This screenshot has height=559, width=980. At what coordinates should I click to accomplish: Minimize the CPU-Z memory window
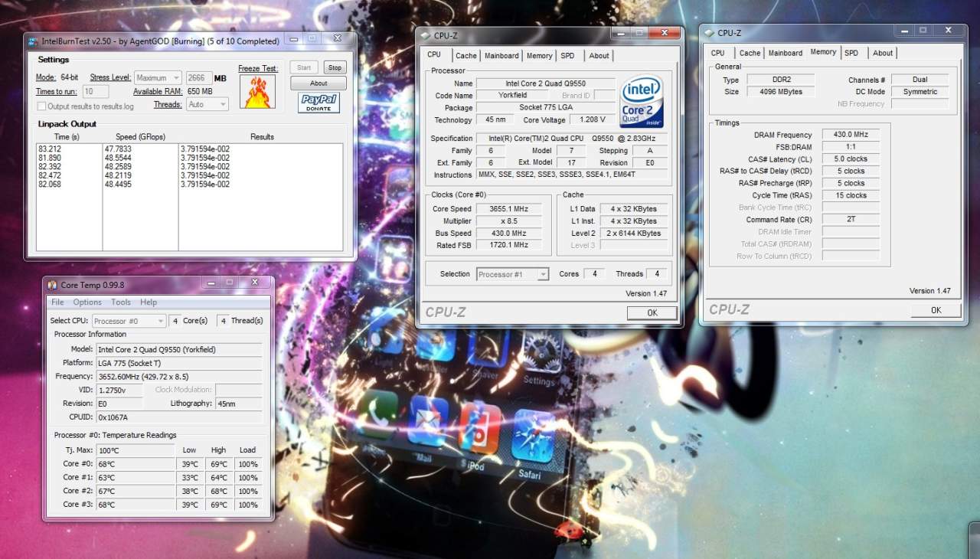click(906, 31)
